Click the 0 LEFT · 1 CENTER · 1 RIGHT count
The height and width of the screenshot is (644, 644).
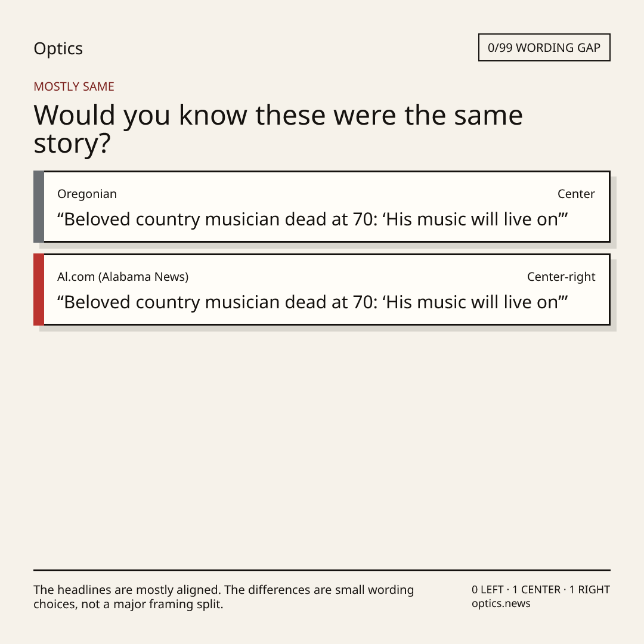coord(541,589)
